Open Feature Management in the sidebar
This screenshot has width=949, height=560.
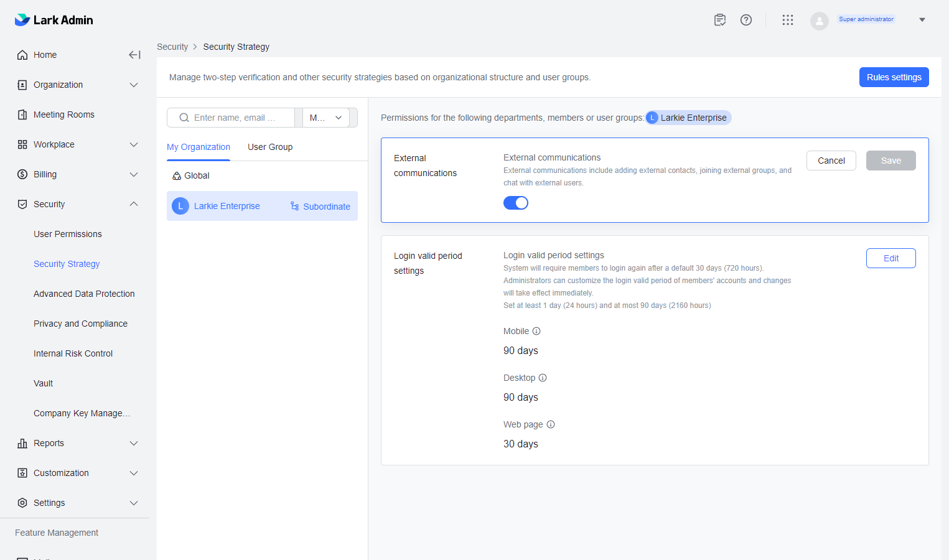coord(57,533)
